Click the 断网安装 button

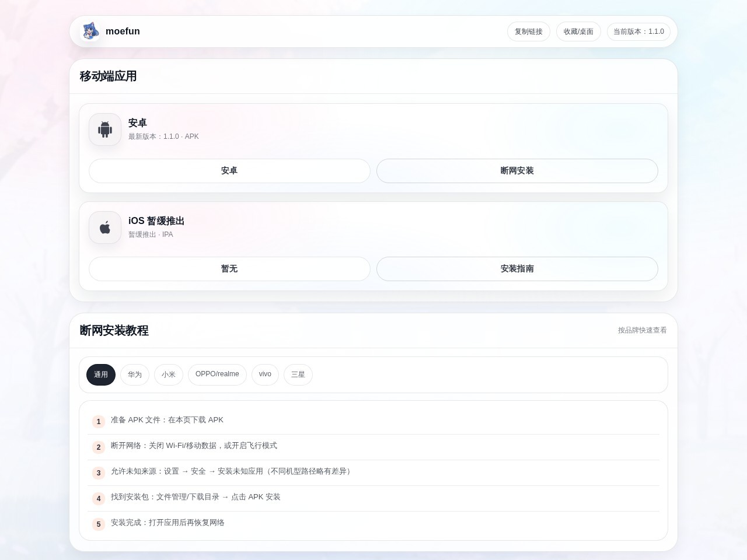(x=516, y=171)
